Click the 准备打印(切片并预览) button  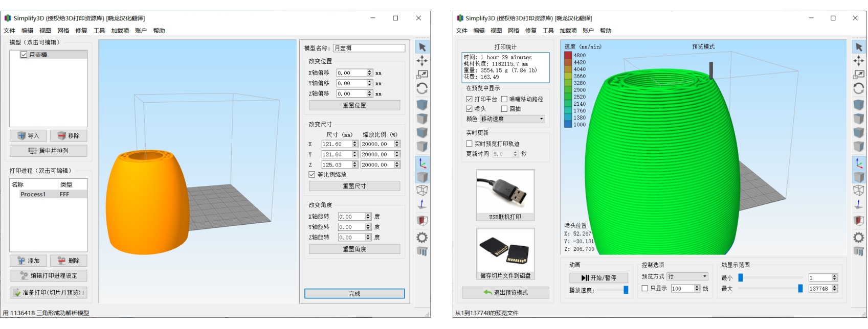pyautogui.click(x=49, y=293)
